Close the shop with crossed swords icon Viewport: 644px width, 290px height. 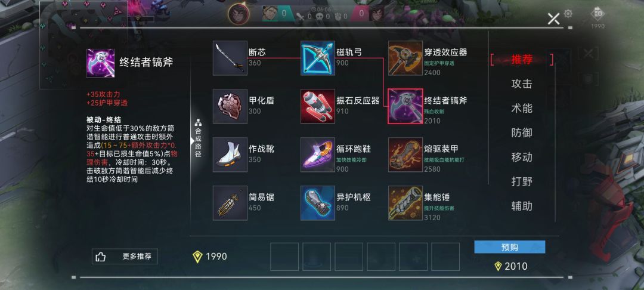553,18
